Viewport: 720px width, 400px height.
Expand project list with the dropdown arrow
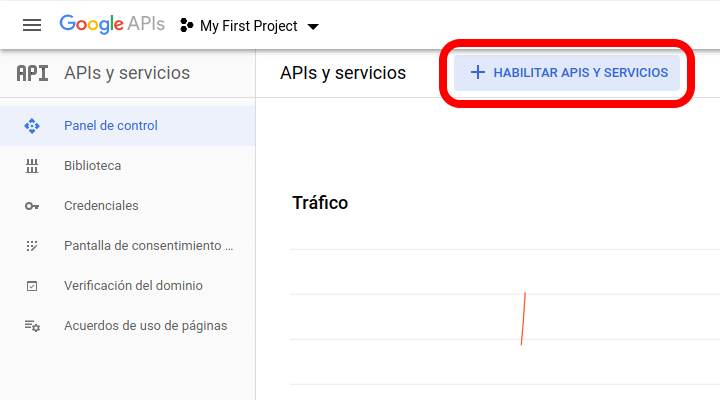tap(313, 27)
